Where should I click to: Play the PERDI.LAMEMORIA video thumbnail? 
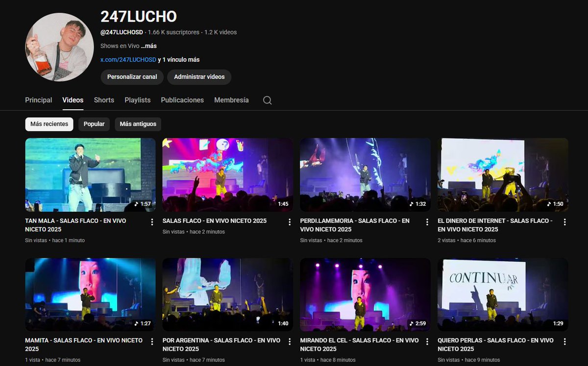366,175
